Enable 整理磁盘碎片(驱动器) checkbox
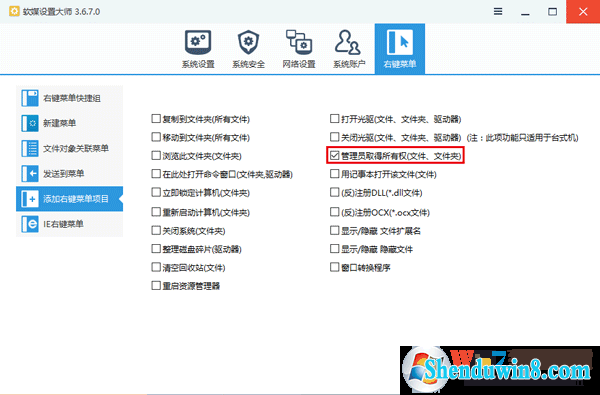600x395 pixels. (156, 249)
